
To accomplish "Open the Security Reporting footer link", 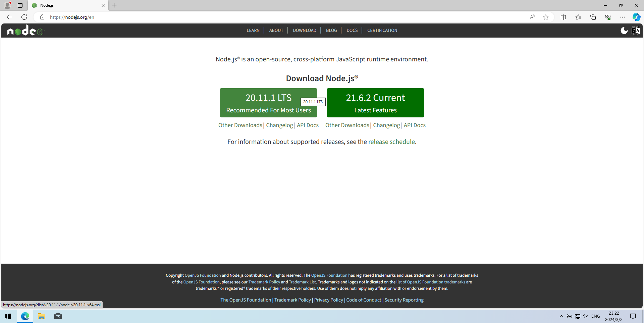I will [404, 300].
